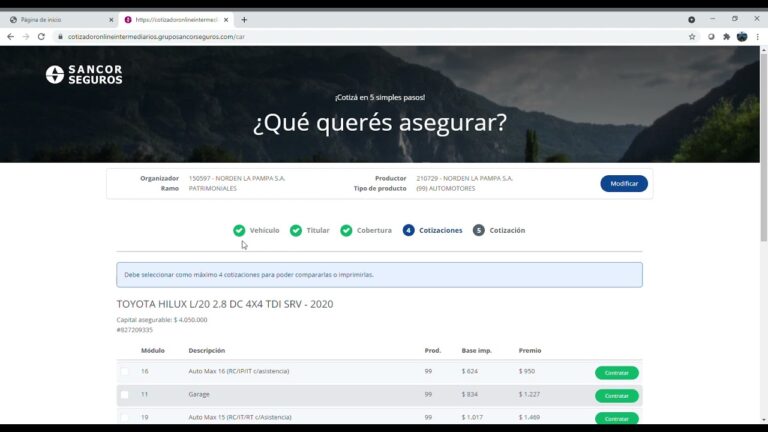Screen dimensions: 768x432
Task: Go to Vehículo step label
Action: 264,230
